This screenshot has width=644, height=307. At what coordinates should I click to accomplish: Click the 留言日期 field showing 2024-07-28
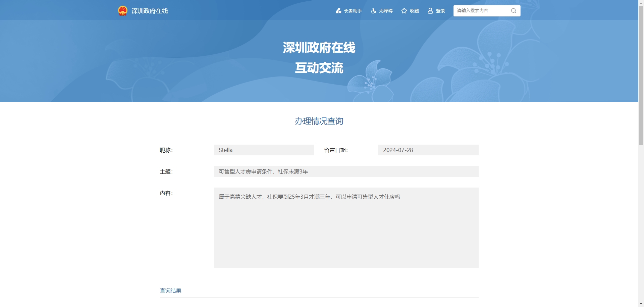tap(428, 150)
